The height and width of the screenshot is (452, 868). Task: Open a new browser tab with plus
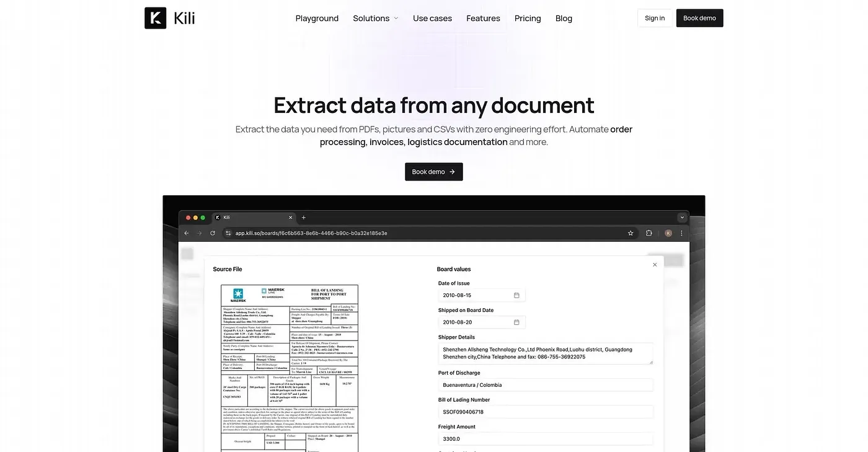(304, 218)
